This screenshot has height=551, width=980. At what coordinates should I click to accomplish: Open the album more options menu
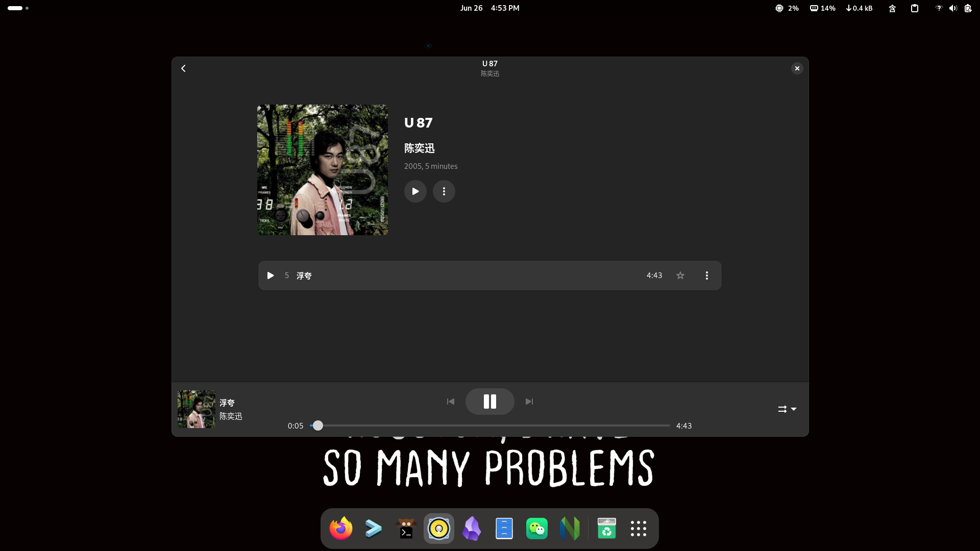[444, 191]
